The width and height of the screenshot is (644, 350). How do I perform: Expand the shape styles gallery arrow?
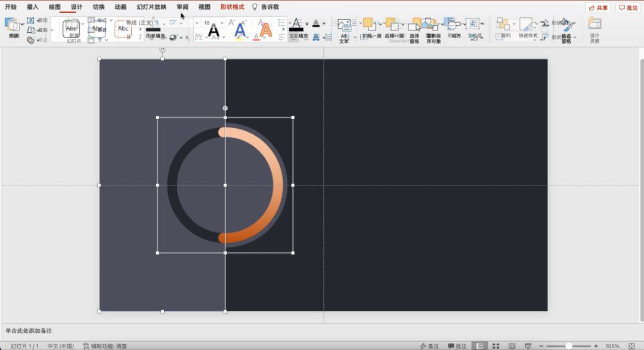click(x=141, y=29)
